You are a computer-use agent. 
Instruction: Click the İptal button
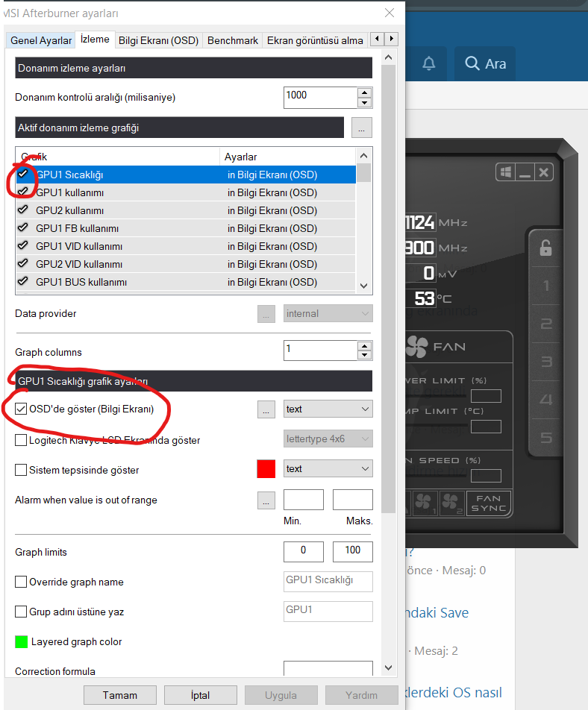[x=200, y=695]
